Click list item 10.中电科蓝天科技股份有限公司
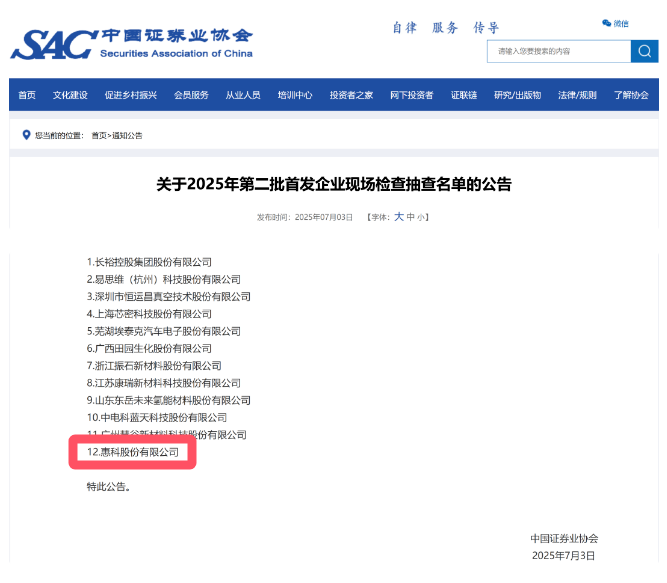The image size is (667, 583). click(157, 418)
